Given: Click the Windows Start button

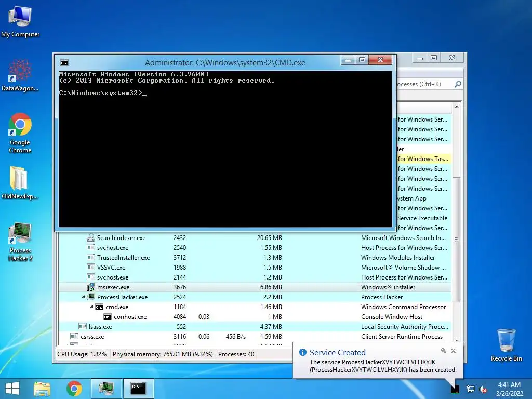Looking at the screenshot, I should coord(12,389).
